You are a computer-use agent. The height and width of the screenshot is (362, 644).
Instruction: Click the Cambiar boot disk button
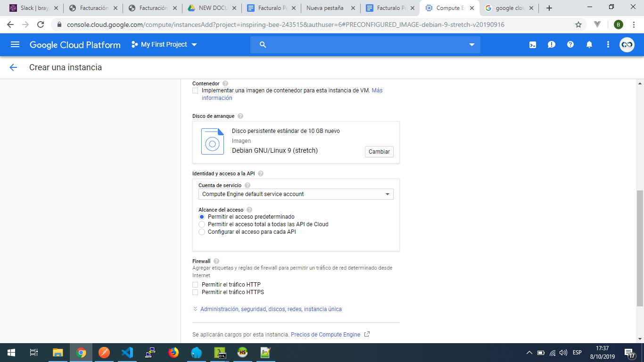pyautogui.click(x=379, y=152)
